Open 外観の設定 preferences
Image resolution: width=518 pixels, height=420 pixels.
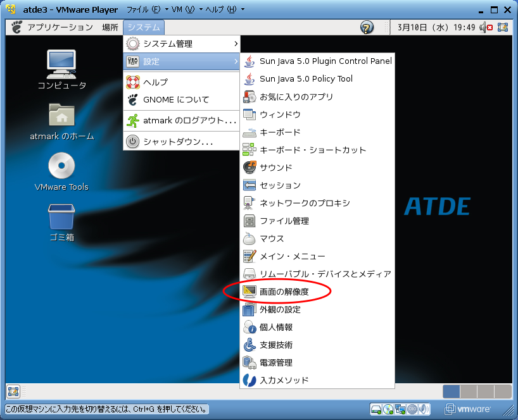point(317,310)
